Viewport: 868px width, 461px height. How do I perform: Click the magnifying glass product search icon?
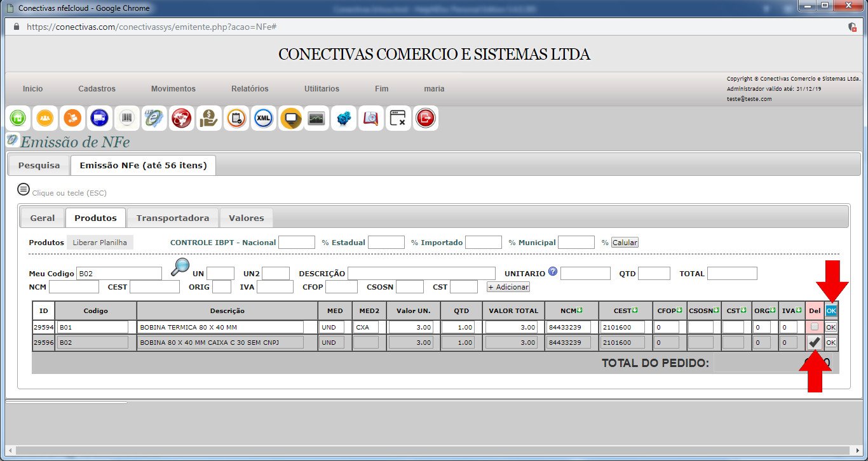[180, 267]
